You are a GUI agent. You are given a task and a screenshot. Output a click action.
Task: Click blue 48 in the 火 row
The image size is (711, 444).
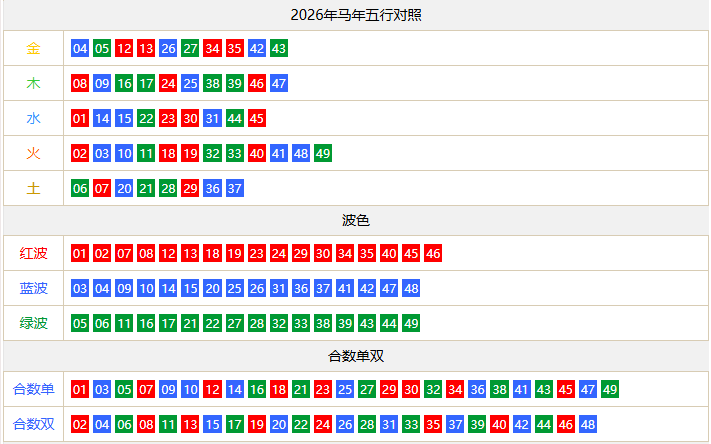point(301,153)
